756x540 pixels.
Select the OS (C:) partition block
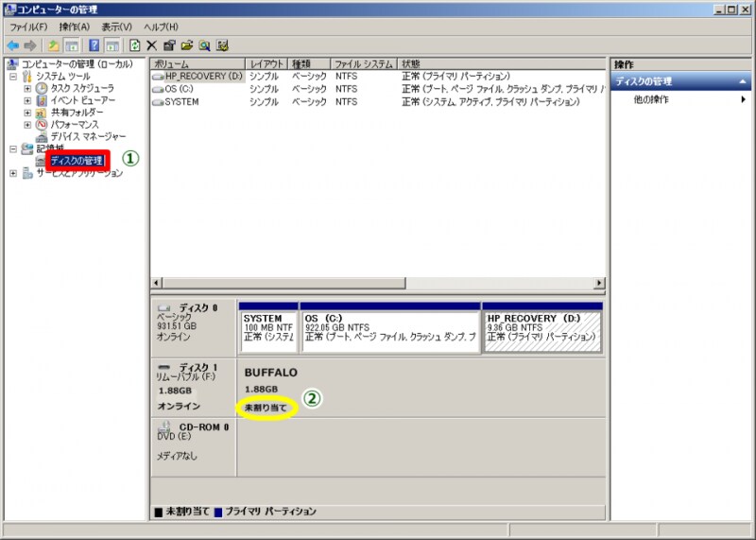(x=389, y=331)
